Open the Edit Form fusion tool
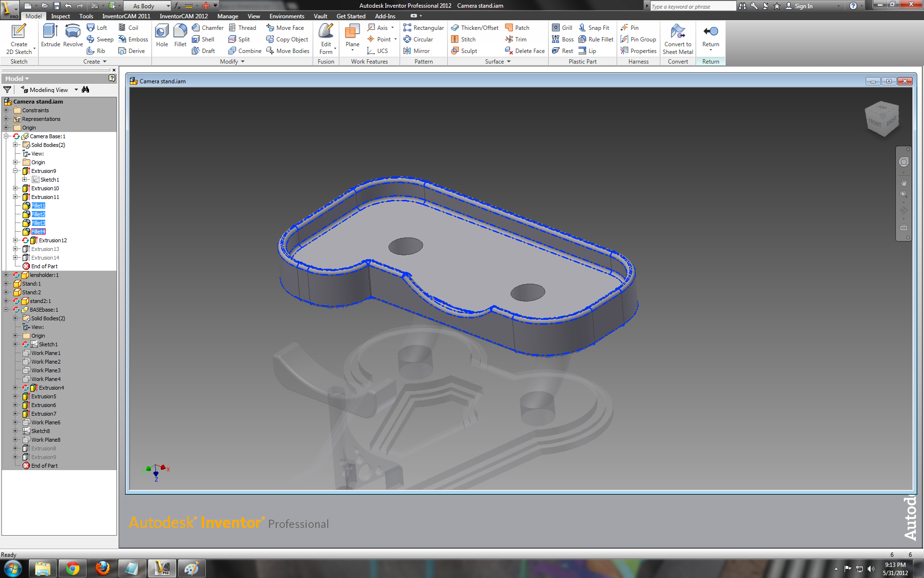Image resolution: width=924 pixels, height=578 pixels. tap(326, 39)
